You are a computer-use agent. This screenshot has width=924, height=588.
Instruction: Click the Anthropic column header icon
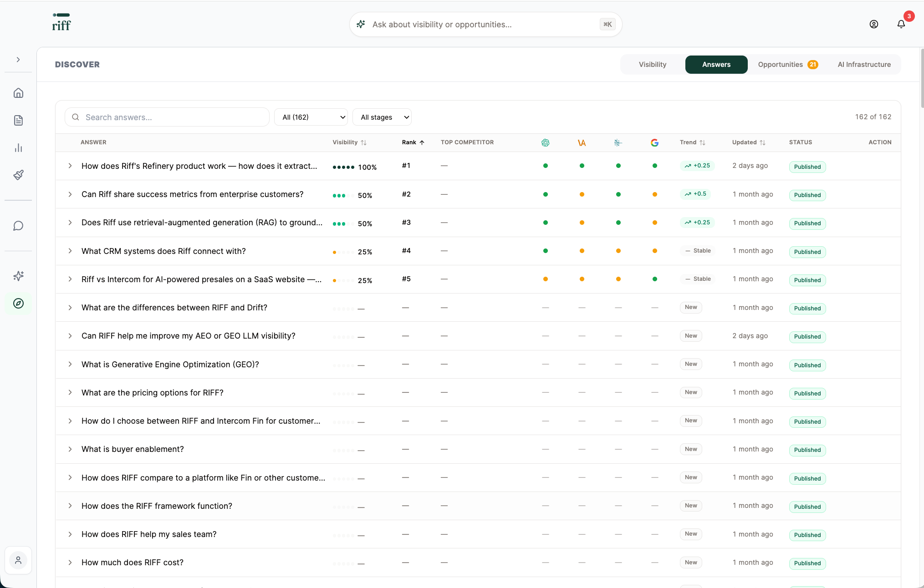click(x=582, y=142)
